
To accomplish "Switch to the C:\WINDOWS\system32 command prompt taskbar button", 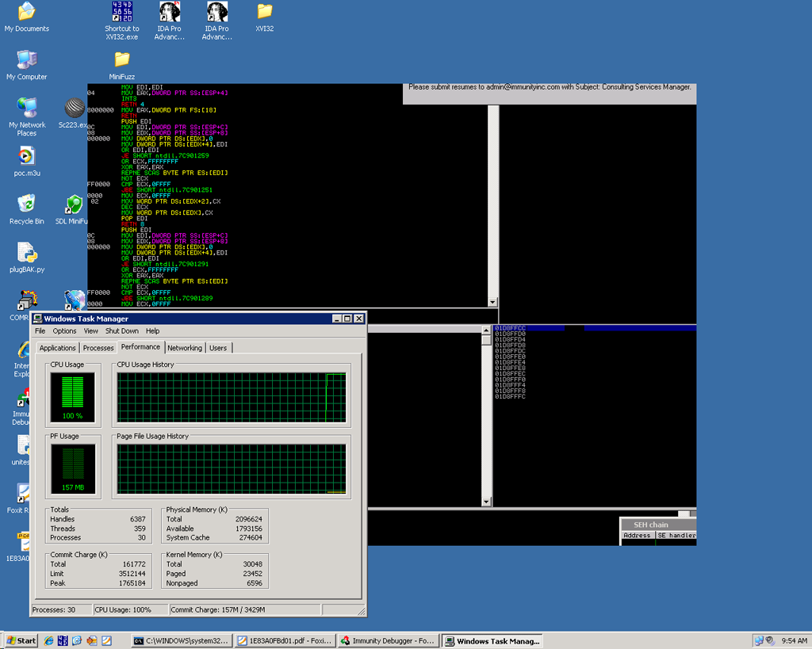I will tap(182, 641).
